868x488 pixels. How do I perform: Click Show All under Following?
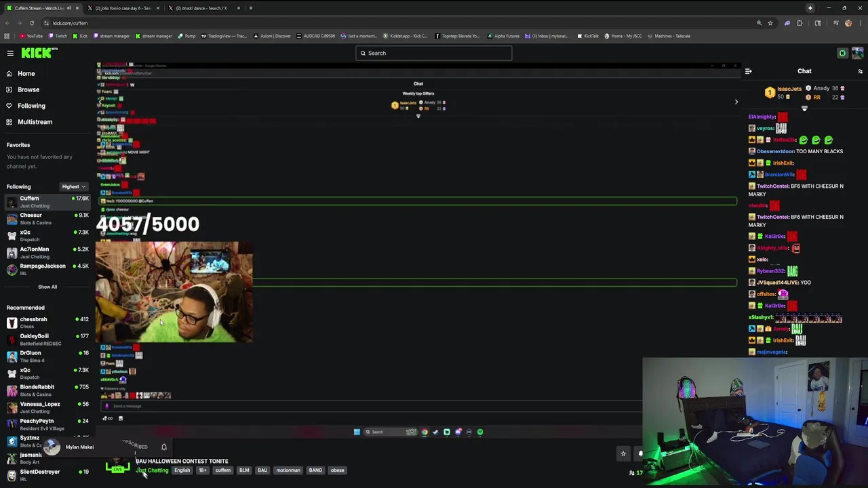(47, 287)
